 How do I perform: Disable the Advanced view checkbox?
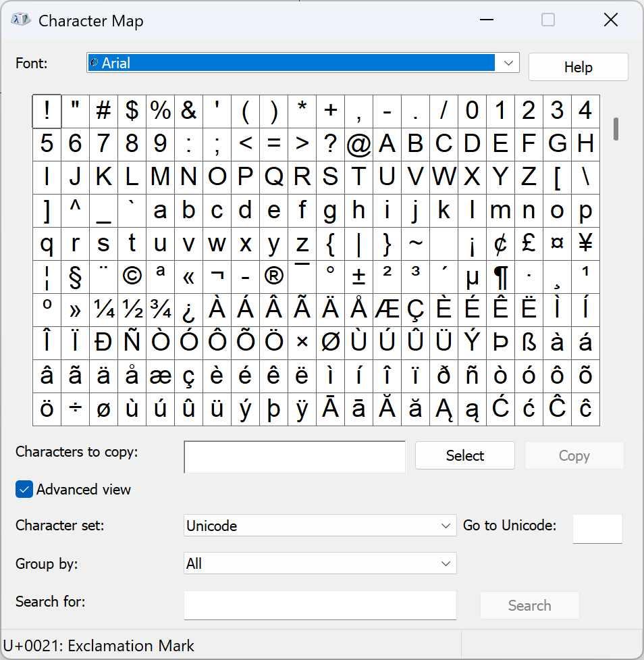pyautogui.click(x=24, y=489)
